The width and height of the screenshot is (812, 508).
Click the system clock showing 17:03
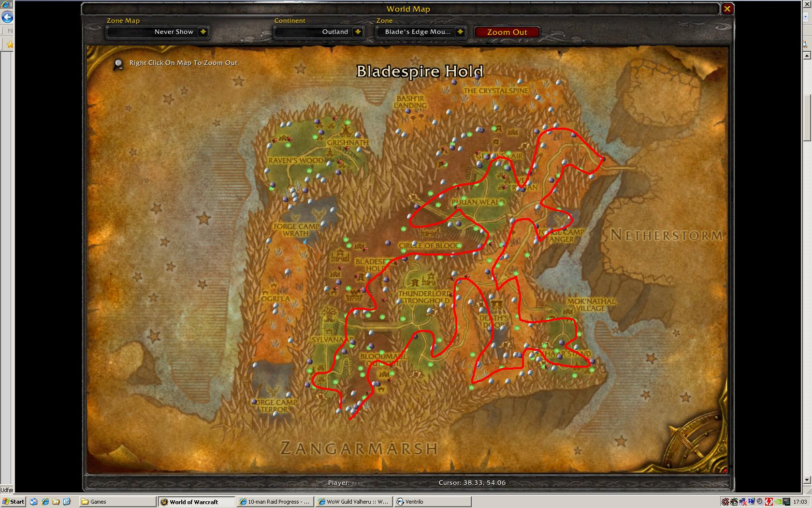800,502
